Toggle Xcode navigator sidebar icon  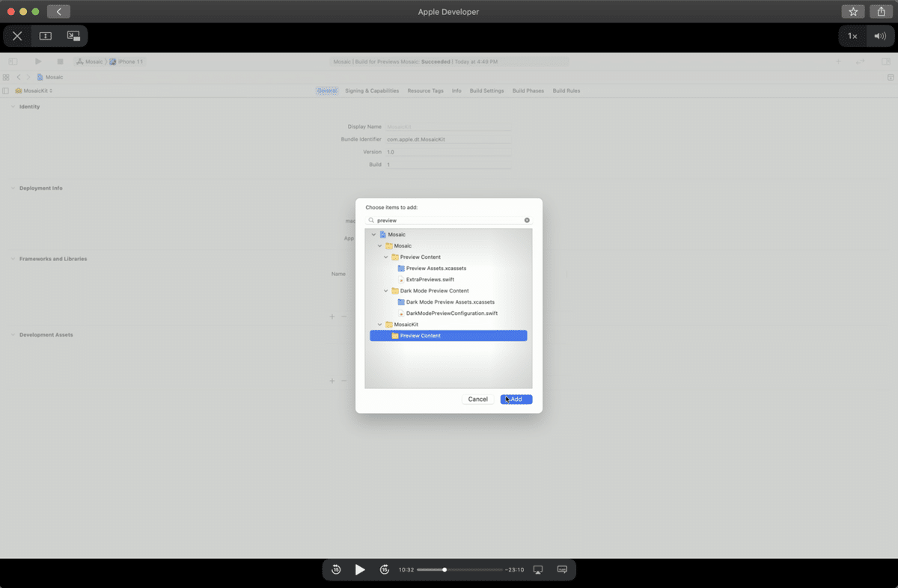(x=13, y=61)
